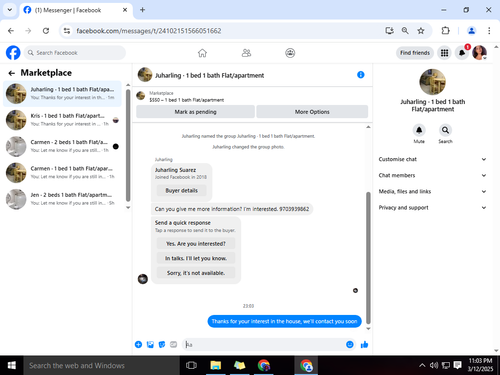Select the Messenger Facebook browser tab

[x=76, y=10]
